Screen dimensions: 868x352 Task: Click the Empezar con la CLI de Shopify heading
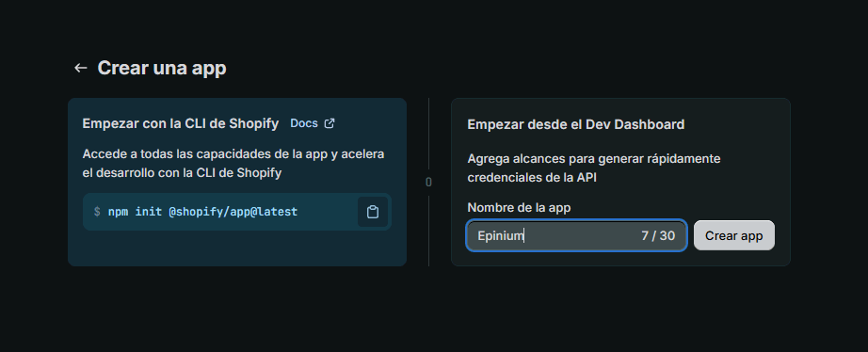[x=181, y=123]
